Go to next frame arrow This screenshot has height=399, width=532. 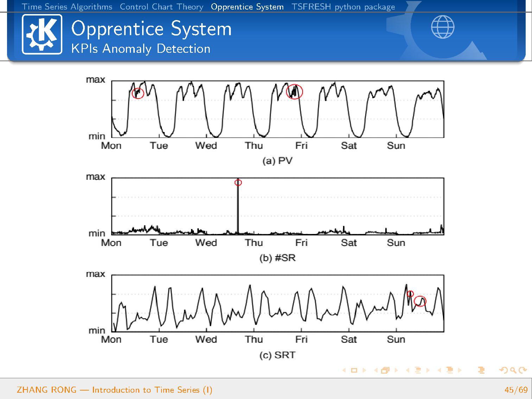pos(396,370)
